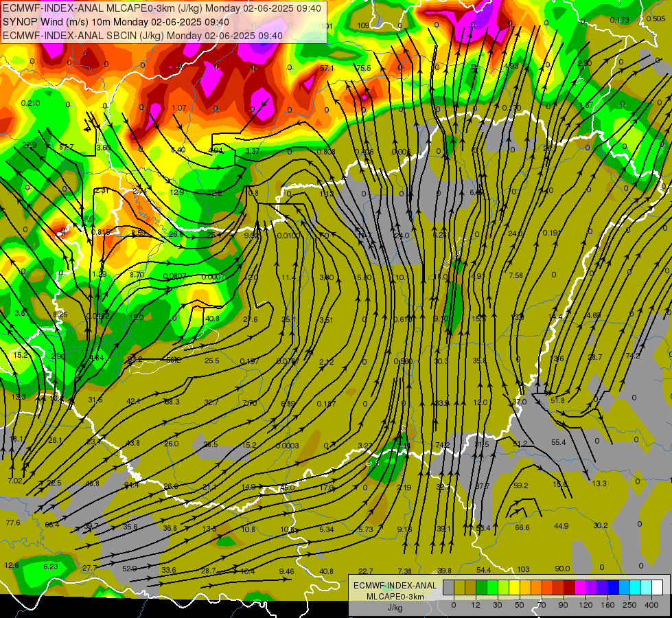Click the map value 9.46
672x618 pixels.
click(x=286, y=571)
